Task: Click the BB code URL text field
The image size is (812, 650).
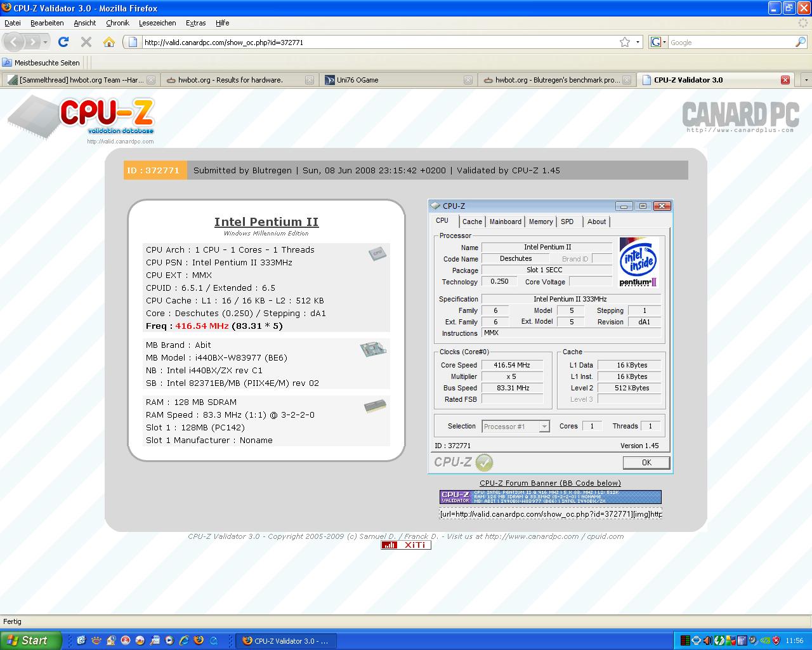Action: click(x=550, y=514)
